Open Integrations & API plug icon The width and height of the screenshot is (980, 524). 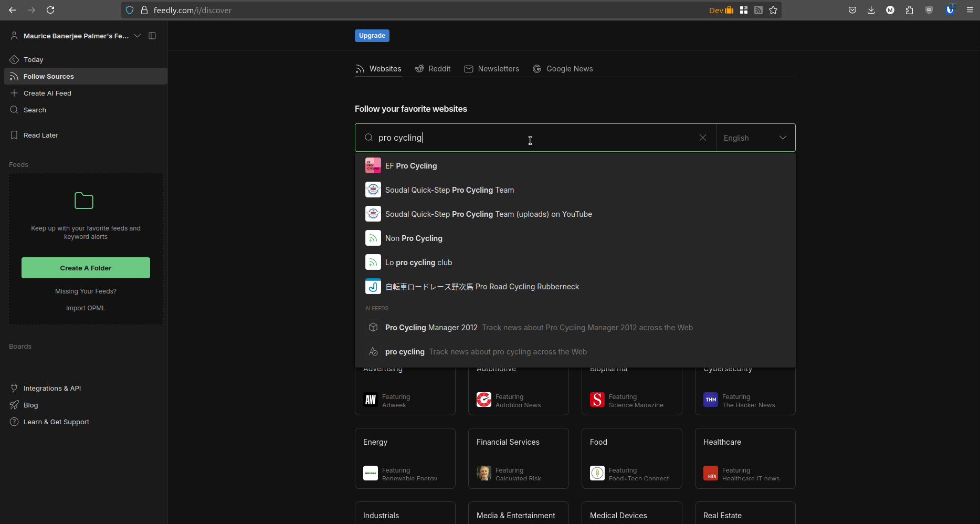pyautogui.click(x=14, y=389)
